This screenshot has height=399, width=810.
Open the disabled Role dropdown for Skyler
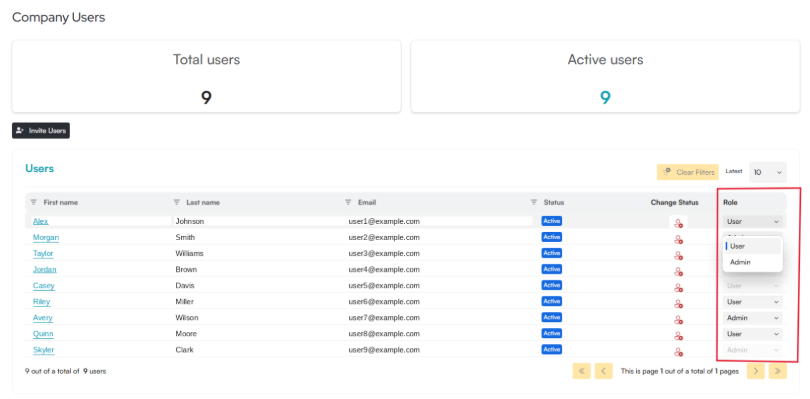753,349
